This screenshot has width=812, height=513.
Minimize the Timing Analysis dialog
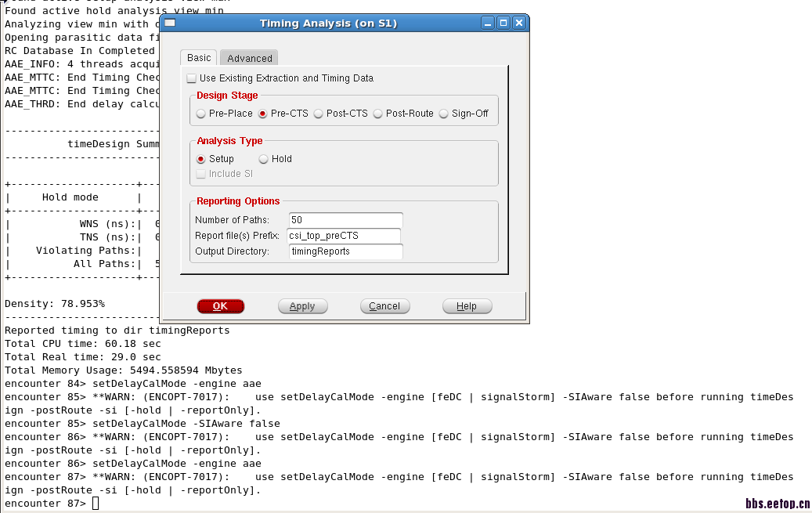[489, 23]
